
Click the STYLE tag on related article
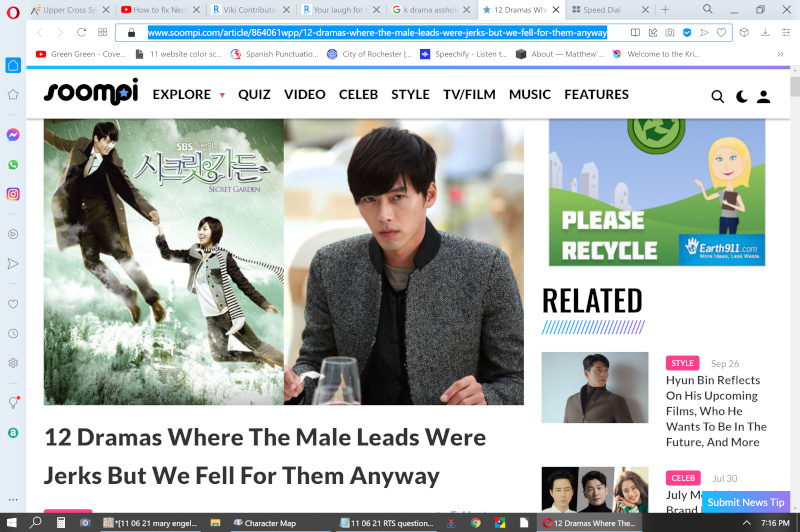pyautogui.click(x=682, y=363)
